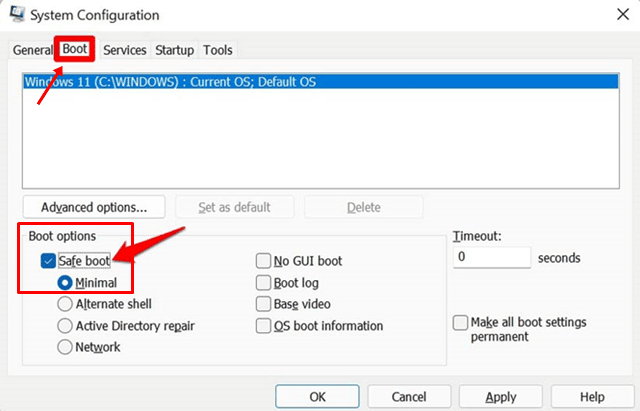640x411 pixels.
Task: Uncheck the Safe boot checkbox
Action: (50, 261)
